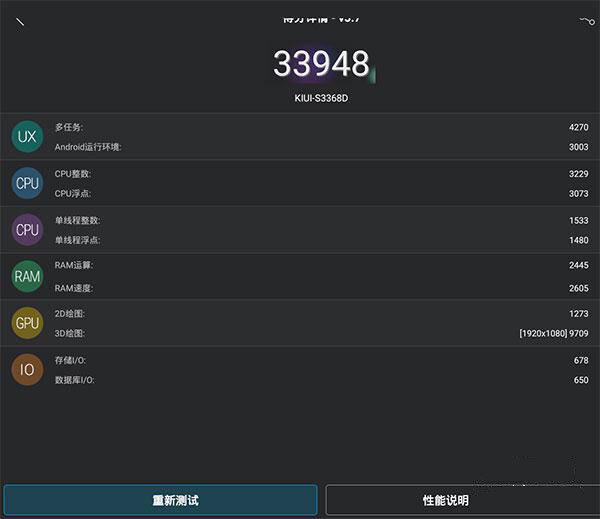Click the Android runtime score 3003

coord(579,147)
